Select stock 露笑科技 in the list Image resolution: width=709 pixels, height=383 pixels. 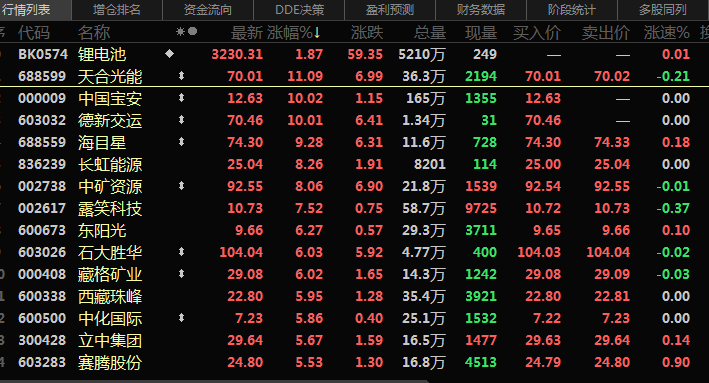pos(110,208)
